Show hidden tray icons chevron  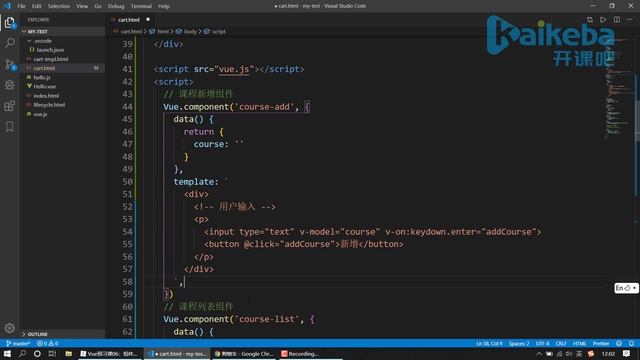click(539, 354)
